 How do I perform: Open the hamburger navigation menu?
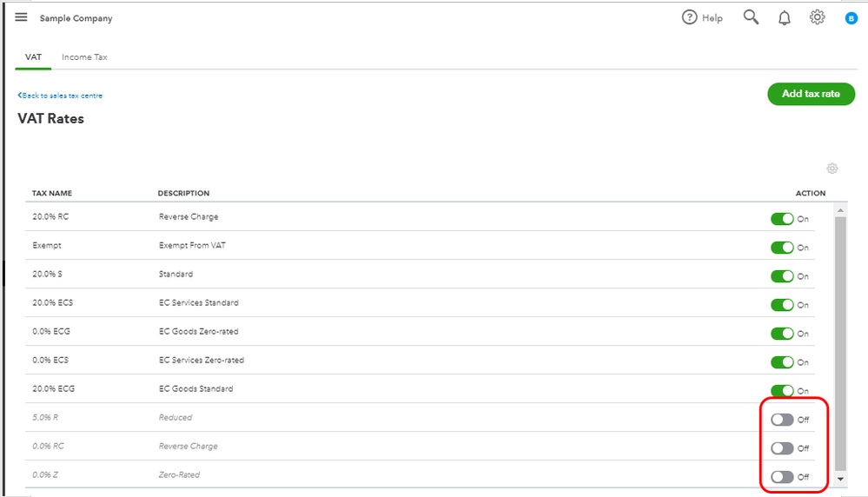pos(21,17)
